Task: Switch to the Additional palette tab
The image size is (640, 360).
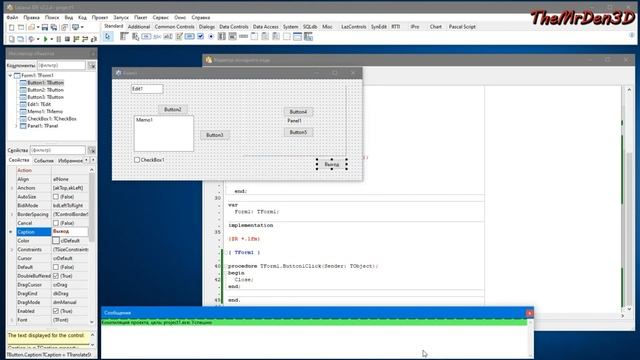Action: 139,27
